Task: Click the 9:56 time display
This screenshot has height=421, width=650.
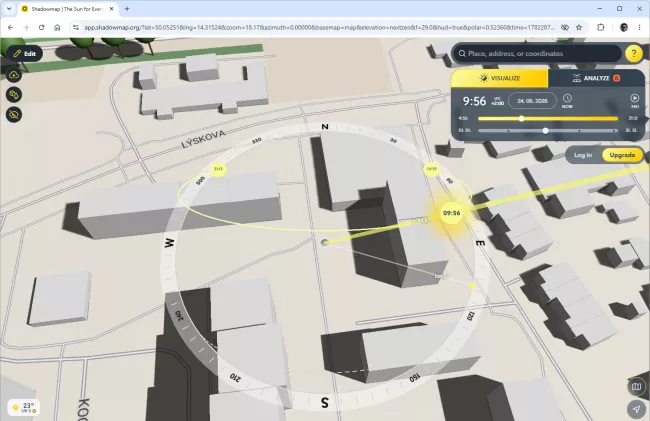Action: pyautogui.click(x=474, y=101)
